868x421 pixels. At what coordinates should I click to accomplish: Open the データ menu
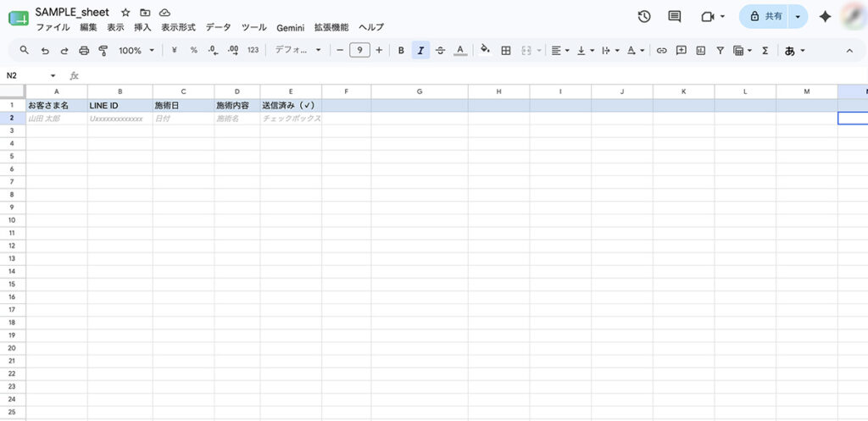pos(218,27)
